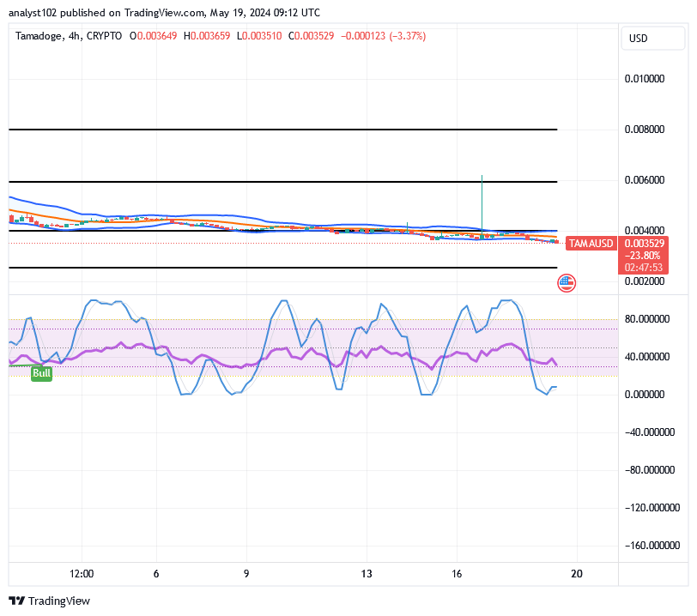Click the TradingView logo at bottom

coord(49,601)
